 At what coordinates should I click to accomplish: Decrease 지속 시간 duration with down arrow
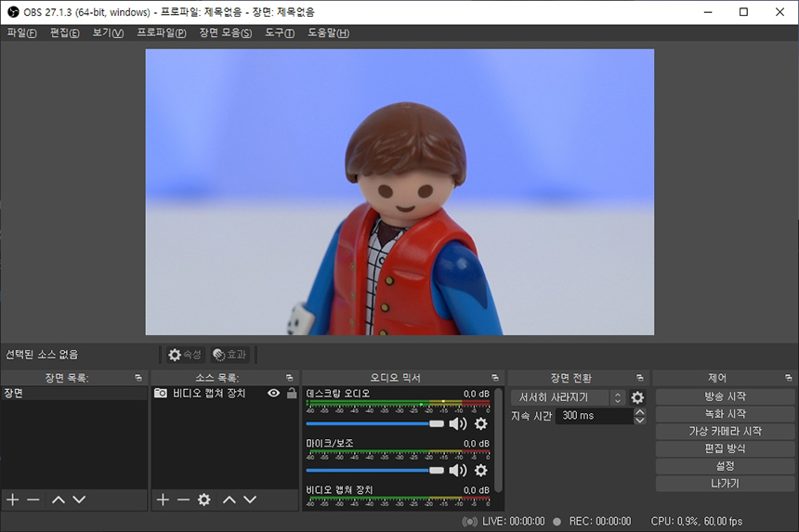(640, 421)
